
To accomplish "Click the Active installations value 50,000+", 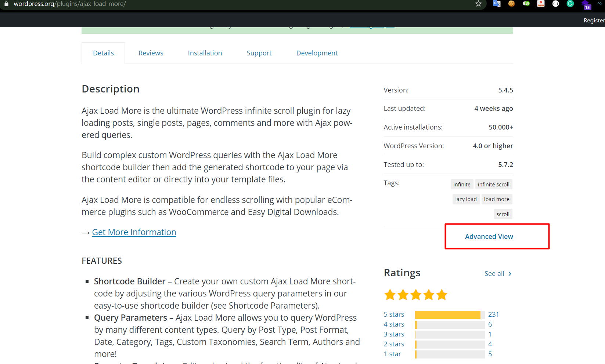I will [501, 127].
